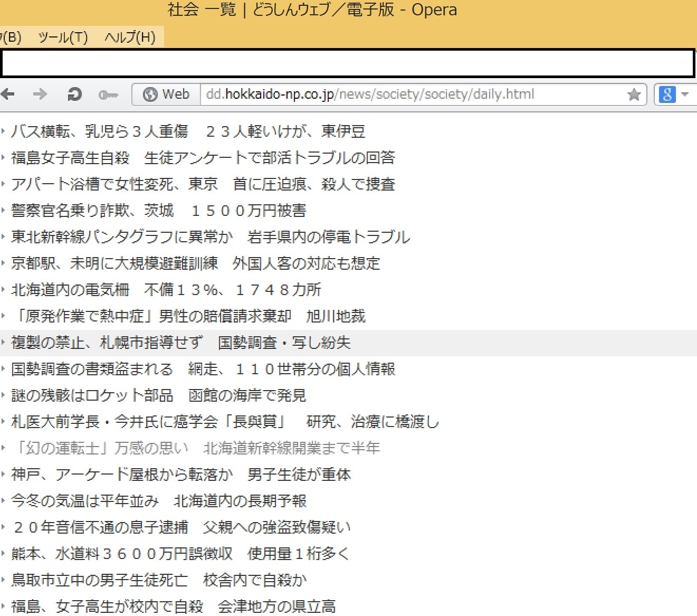Viewport: 697px width, 616px height.
Task: Open headline 国勢調査の書類盗まれる 網走
Action: pos(203,369)
